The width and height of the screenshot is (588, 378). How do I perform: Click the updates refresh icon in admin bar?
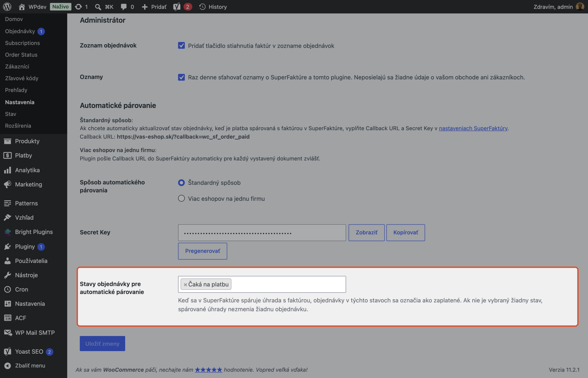pos(78,7)
